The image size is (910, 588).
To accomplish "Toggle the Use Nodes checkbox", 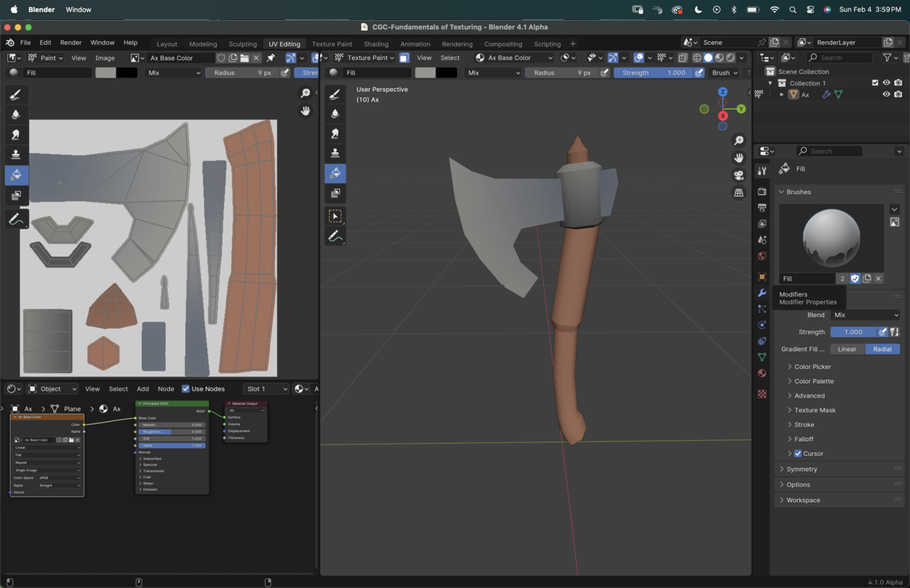I will click(x=186, y=389).
